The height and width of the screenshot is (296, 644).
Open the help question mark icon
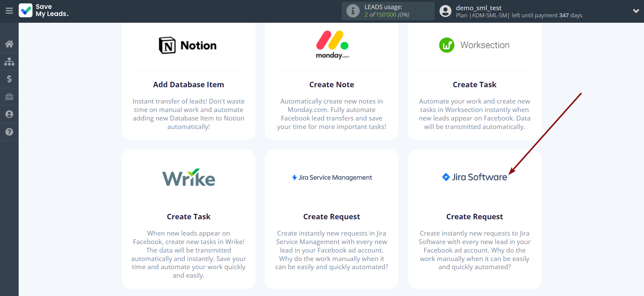[9, 132]
